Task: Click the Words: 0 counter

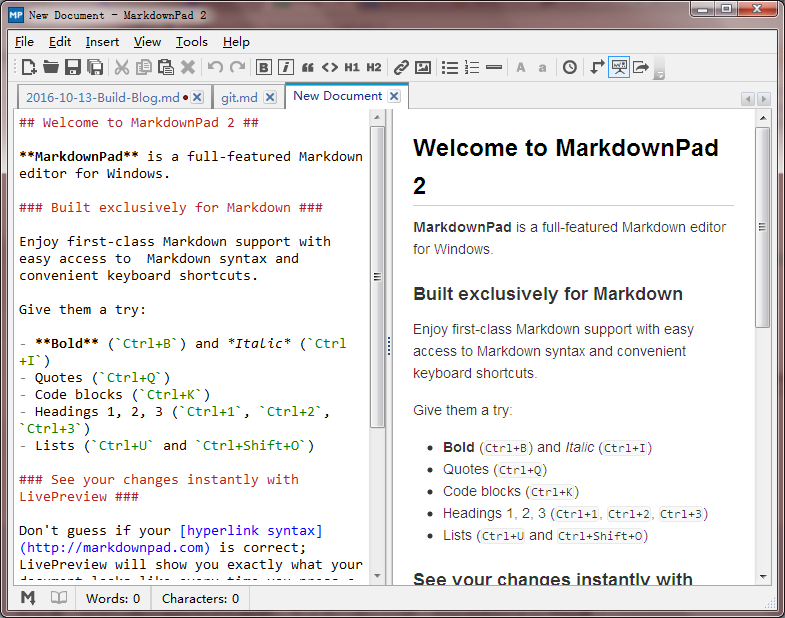Action: [x=113, y=598]
